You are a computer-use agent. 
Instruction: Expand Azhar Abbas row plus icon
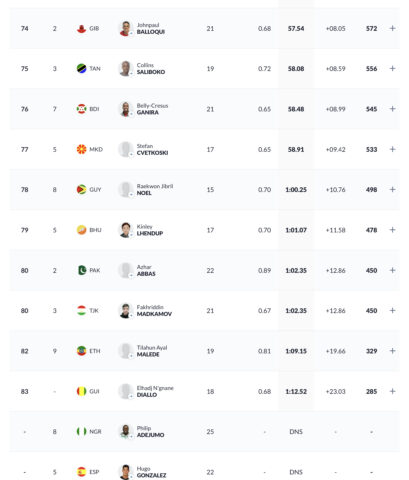coord(392,270)
